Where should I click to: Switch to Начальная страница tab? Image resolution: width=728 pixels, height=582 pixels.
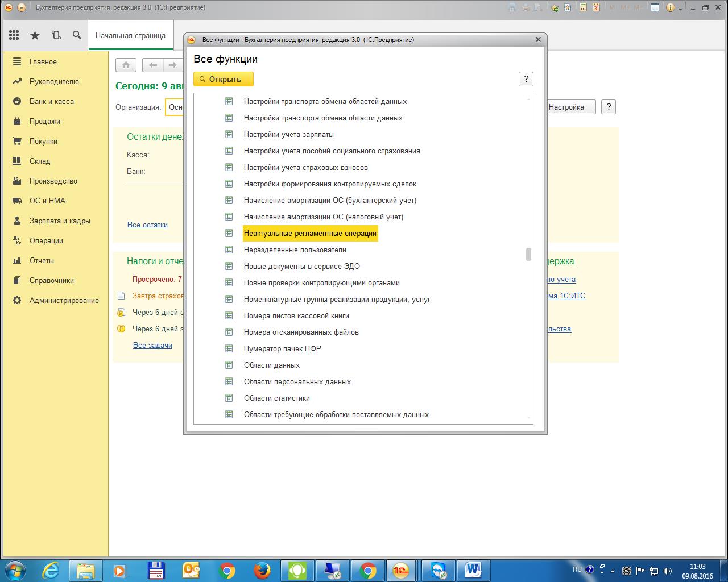[130, 35]
